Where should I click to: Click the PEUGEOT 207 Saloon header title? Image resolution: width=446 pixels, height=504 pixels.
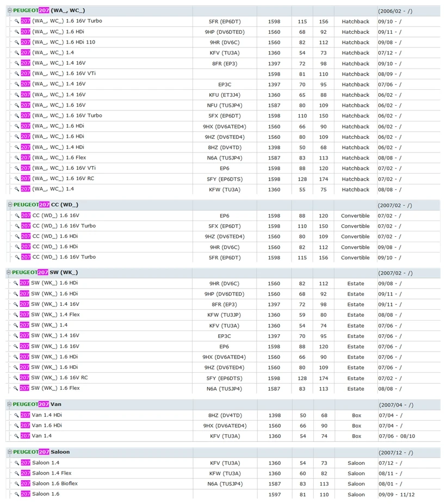41,452
